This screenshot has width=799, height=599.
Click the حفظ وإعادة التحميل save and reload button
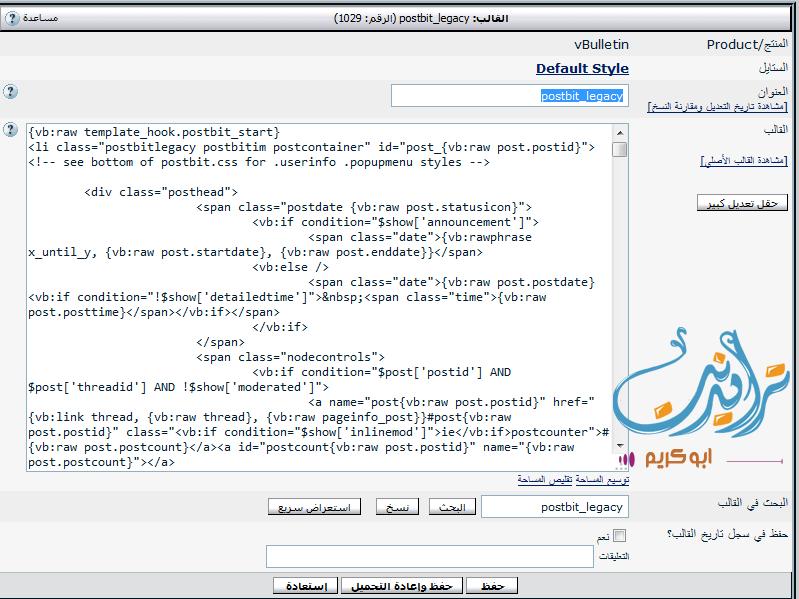point(402,585)
